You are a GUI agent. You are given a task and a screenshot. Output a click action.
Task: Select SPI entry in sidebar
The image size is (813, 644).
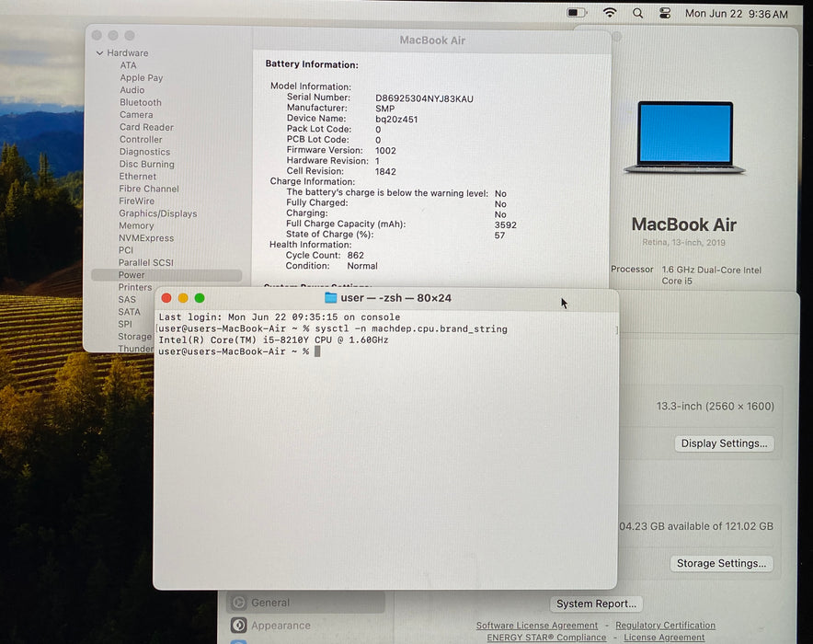coord(124,324)
